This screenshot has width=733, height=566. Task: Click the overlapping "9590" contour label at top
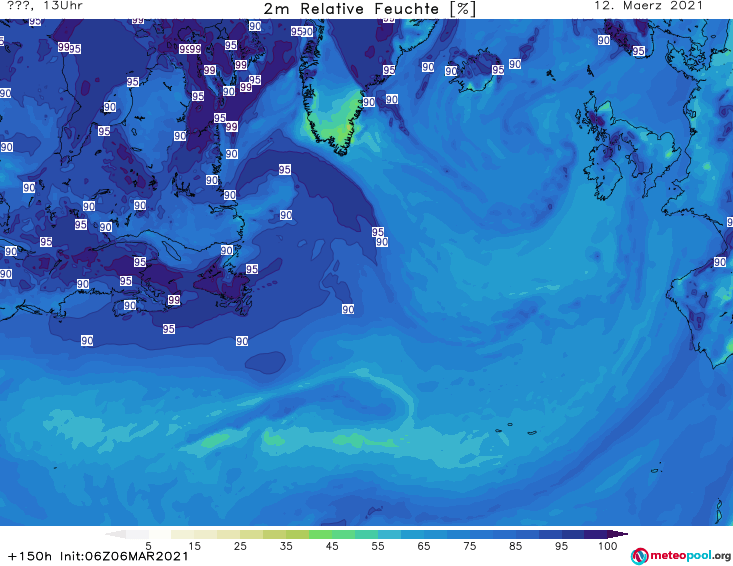[302, 31]
